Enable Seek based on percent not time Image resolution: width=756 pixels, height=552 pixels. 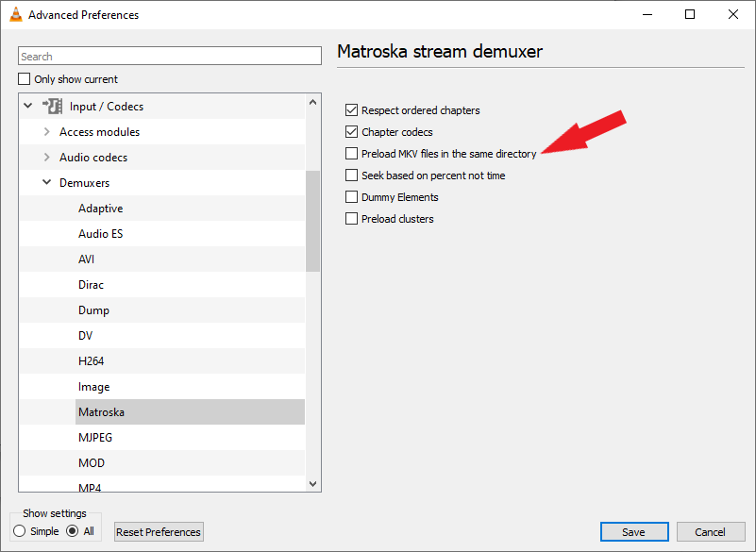(351, 176)
